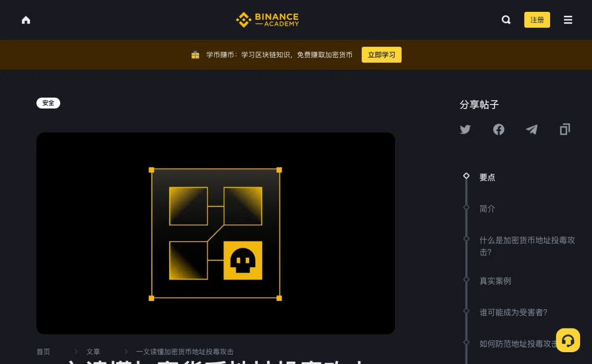Open the hamburger menu
Viewport: 592px width, 364px height.
(568, 20)
